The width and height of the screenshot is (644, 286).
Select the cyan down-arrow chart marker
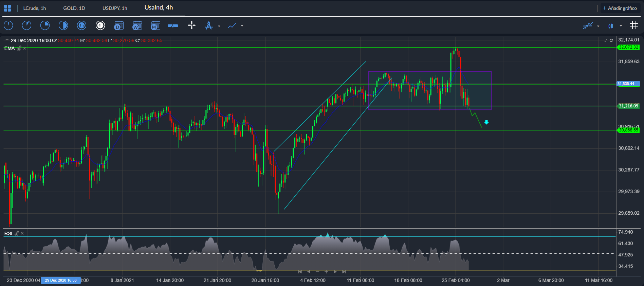[x=486, y=122]
